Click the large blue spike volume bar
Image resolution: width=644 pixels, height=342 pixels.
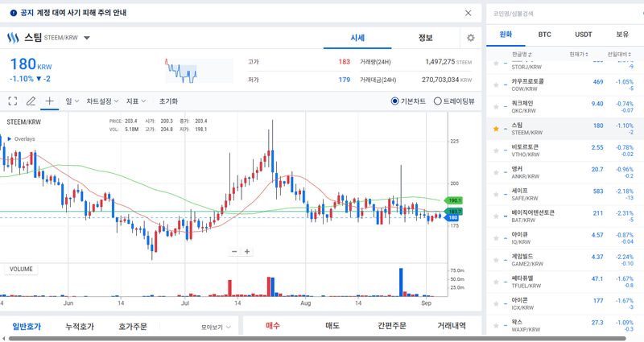point(401,282)
